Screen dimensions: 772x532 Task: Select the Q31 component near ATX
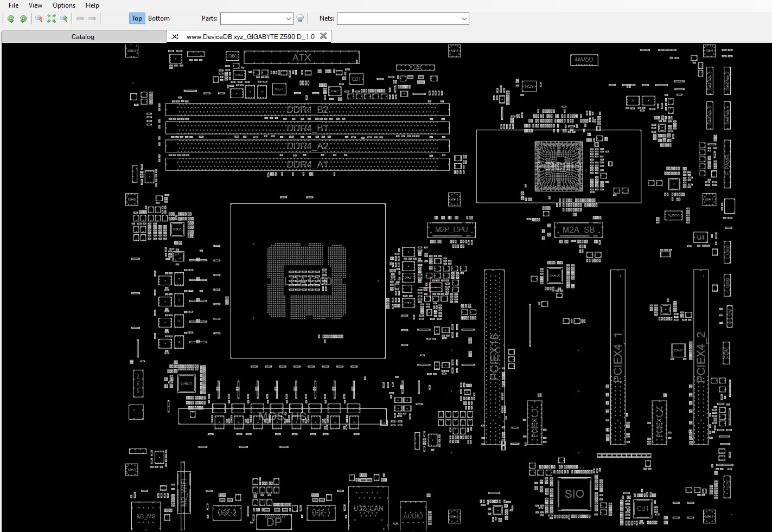(x=356, y=79)
